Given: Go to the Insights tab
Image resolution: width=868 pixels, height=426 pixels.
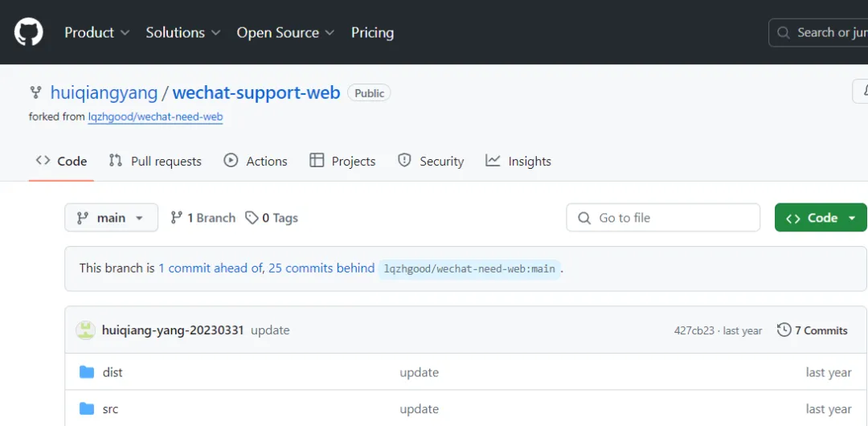Looking at the screenshot, I should click(518, 161).
